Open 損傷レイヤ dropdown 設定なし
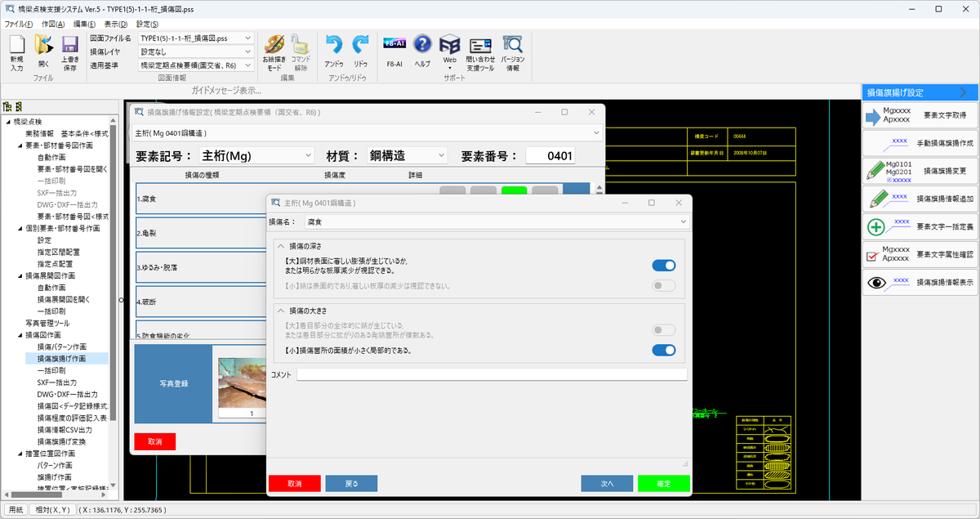Image resolution: width=980 pixels, height=519 pixels. (x=196, y=51)
